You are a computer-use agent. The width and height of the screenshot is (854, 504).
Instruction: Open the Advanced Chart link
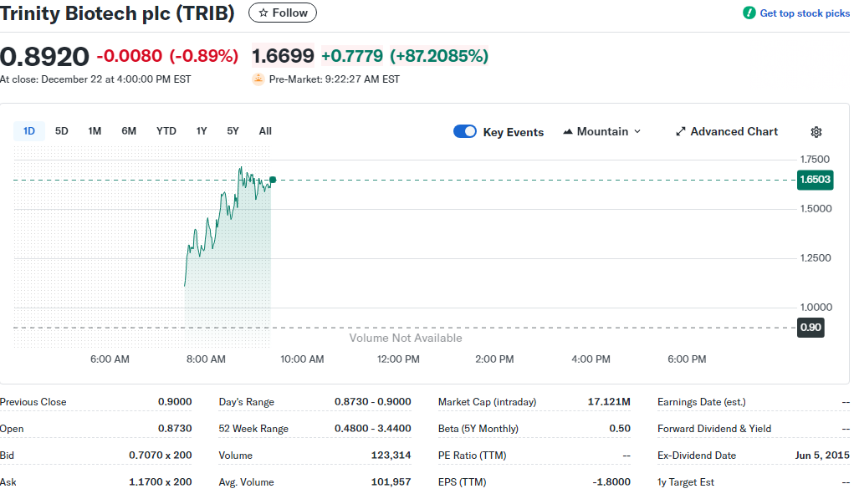[x=727, y=132]
